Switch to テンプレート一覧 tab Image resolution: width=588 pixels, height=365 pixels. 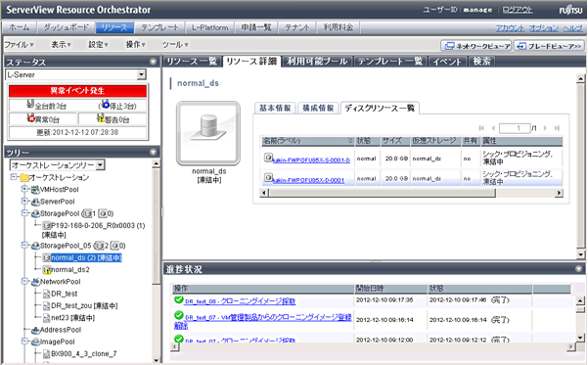click(390, 61)
